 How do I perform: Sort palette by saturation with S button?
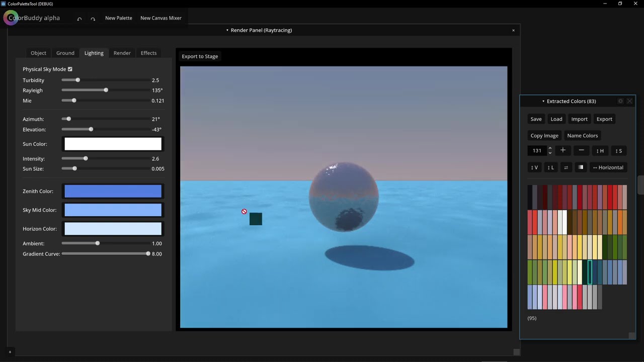point(619,151)
